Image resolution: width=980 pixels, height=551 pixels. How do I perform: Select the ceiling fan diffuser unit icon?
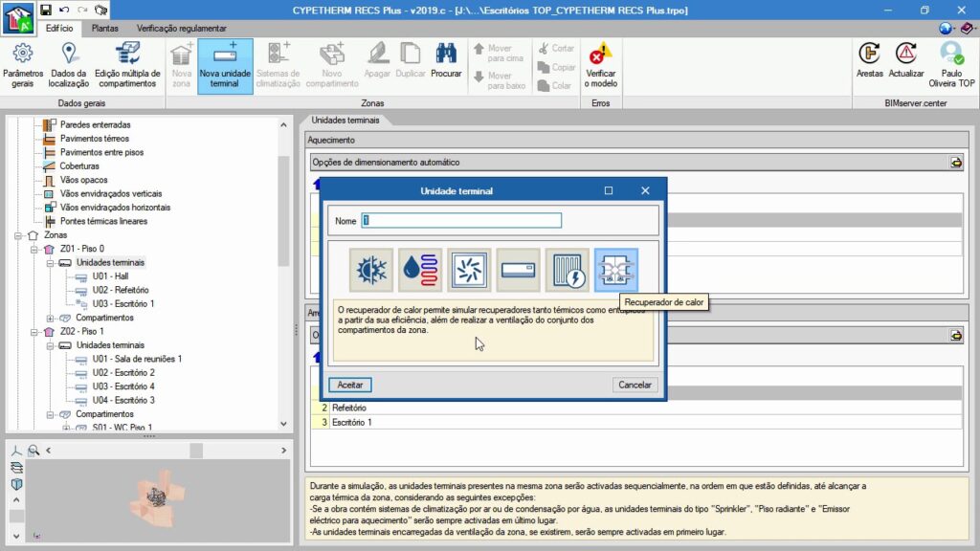[x=469, y=270]
